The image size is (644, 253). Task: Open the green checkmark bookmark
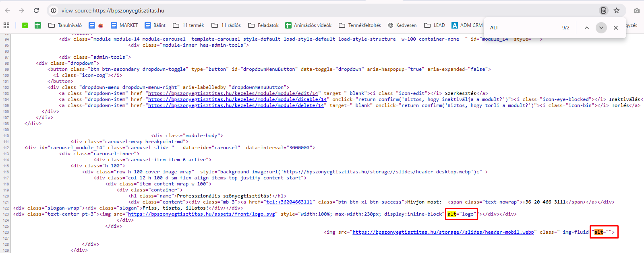click(25, 25)
